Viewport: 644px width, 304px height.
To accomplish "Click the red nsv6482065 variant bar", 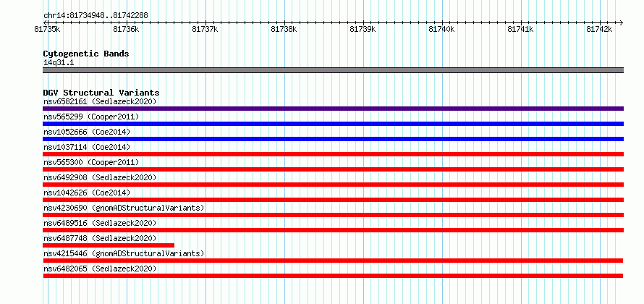I will [x=333, y=276].
